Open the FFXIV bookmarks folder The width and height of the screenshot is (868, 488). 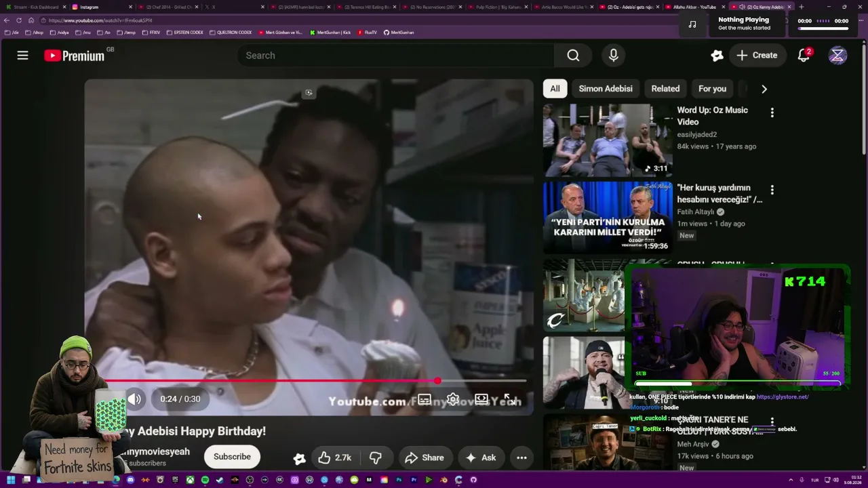click(x=151, y=33)
